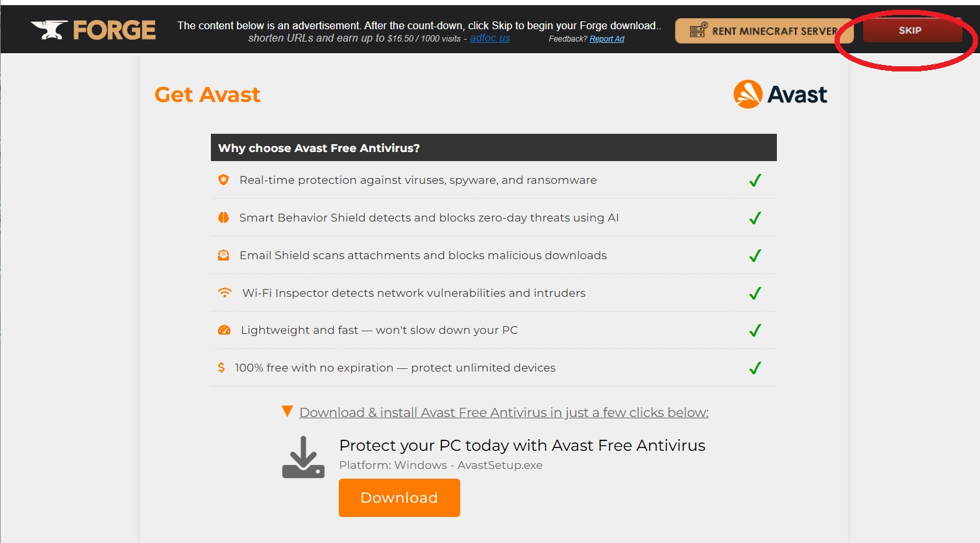Screen dimensions: 980x543
Task: Click the Wi-Fi Inspector signal icon
Action: (x=225, y=293)
